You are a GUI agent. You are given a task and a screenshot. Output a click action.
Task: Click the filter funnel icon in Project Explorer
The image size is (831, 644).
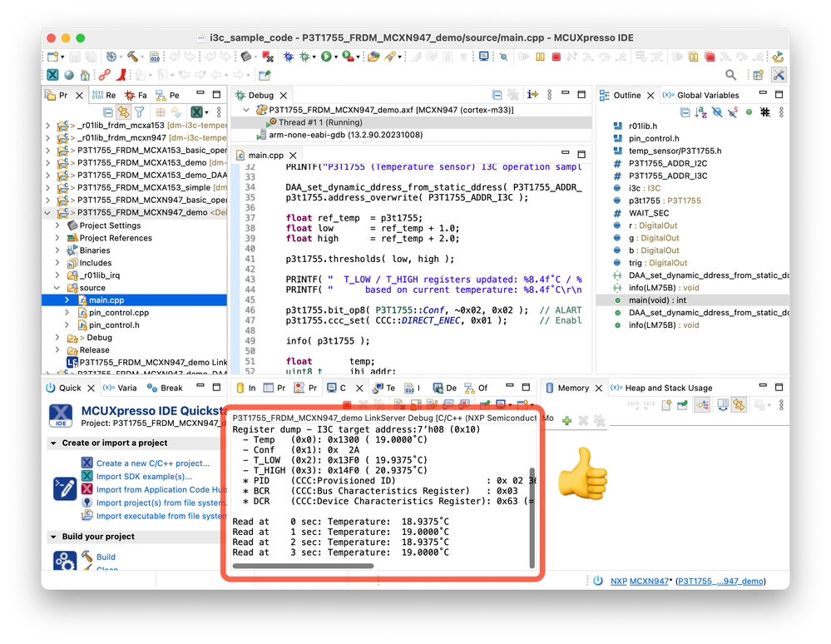click(x=140, y=111)
